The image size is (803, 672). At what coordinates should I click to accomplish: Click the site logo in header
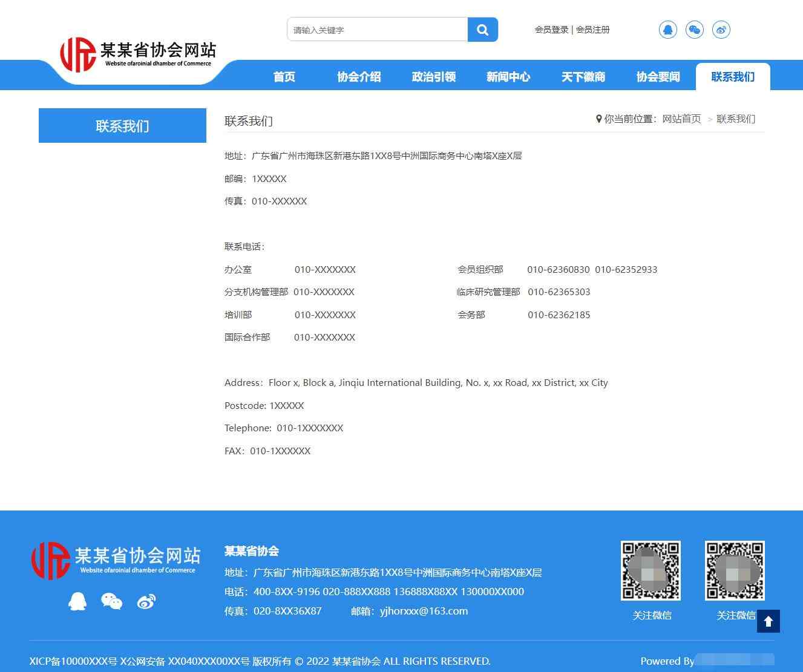click(138, 54)
